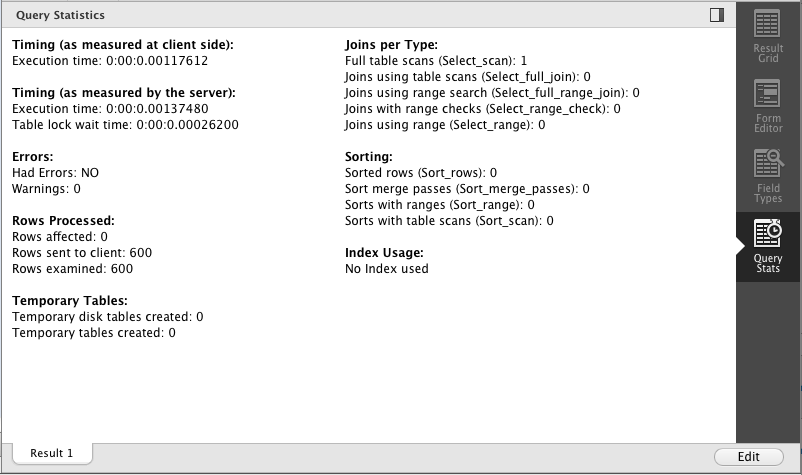Click the No Index used text

pyautogui.click(x=387, y=269)
